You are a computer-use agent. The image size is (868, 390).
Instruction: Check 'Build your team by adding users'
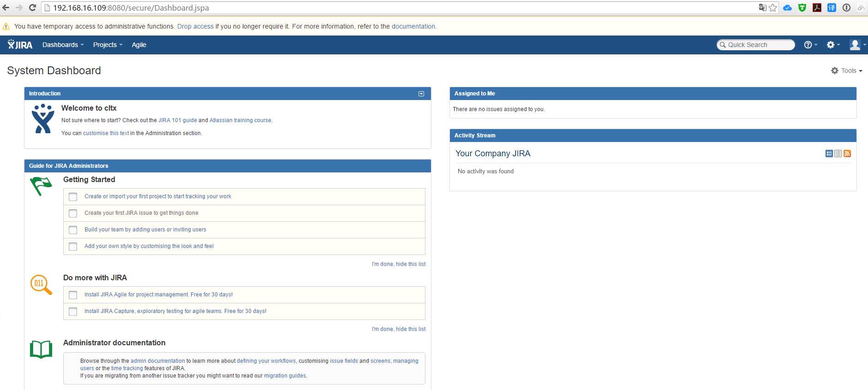click(73, 230)
